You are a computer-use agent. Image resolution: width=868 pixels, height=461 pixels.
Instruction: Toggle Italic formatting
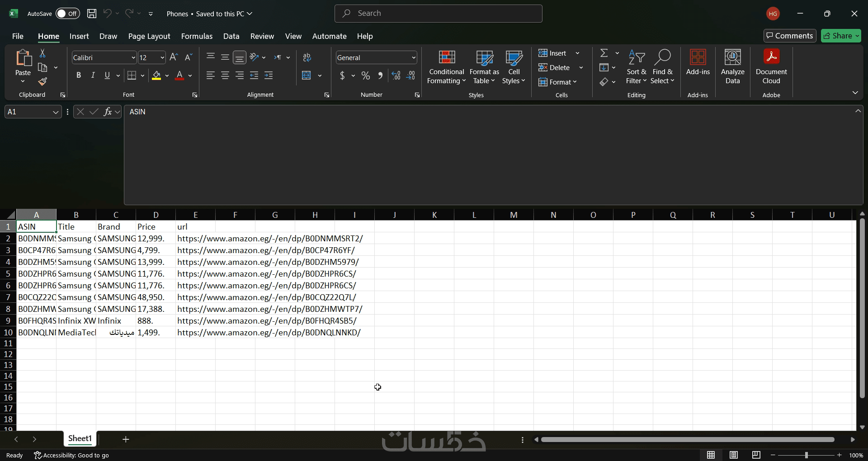click(93, 75)
